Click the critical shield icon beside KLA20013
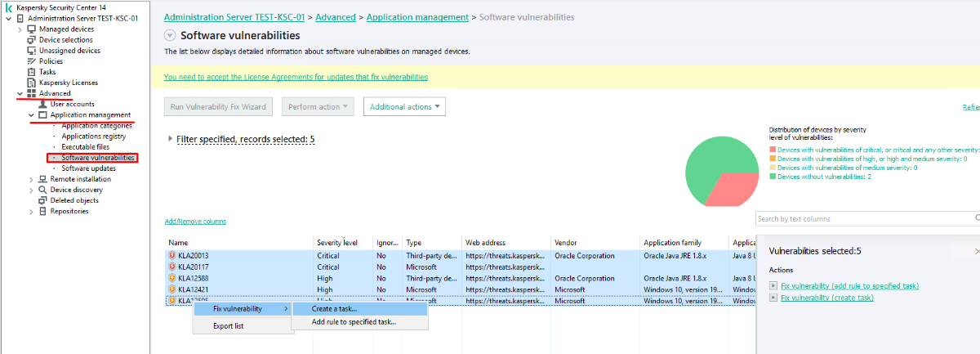Screen dimensions: 980x354 click(172, 256)
